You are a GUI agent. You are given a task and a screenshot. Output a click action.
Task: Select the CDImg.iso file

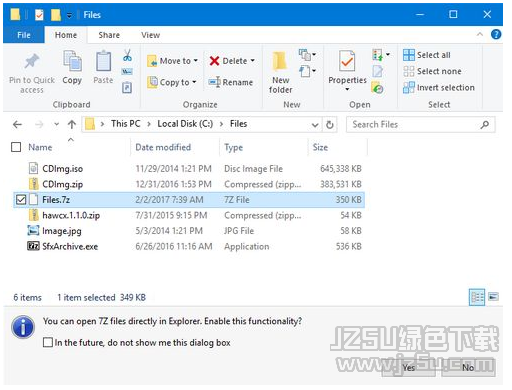pos(62,169)
